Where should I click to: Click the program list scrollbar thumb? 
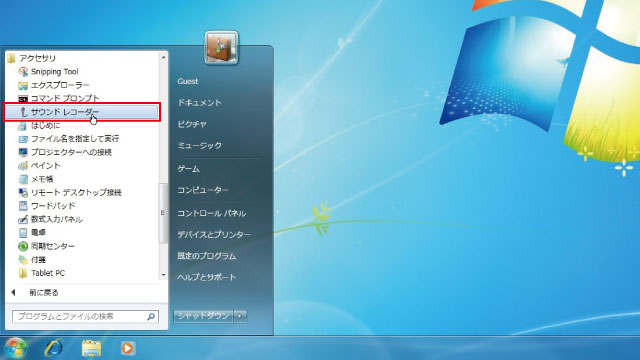(x=163, y=213)
